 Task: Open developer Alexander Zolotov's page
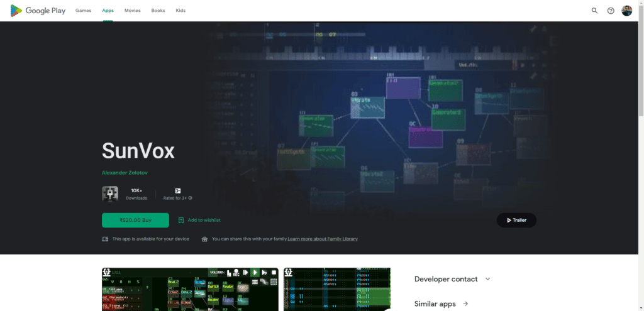[125, 173]
